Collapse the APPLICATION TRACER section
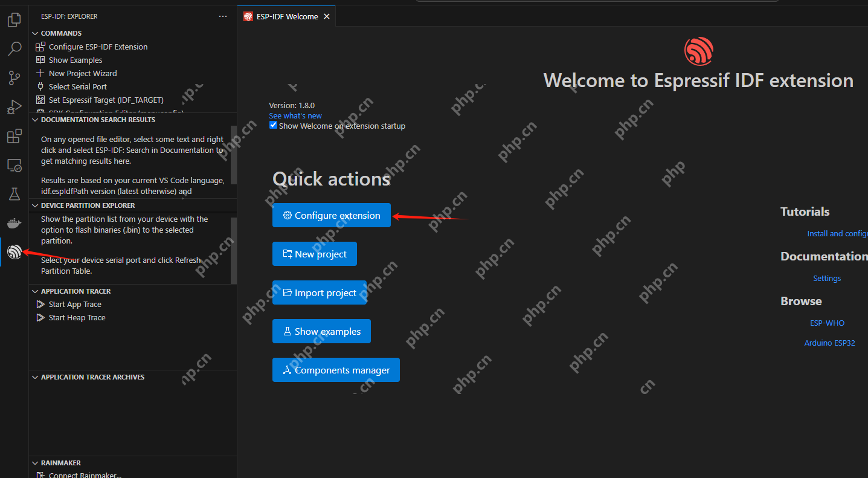 pyautogui.click(x=34, y=291)
